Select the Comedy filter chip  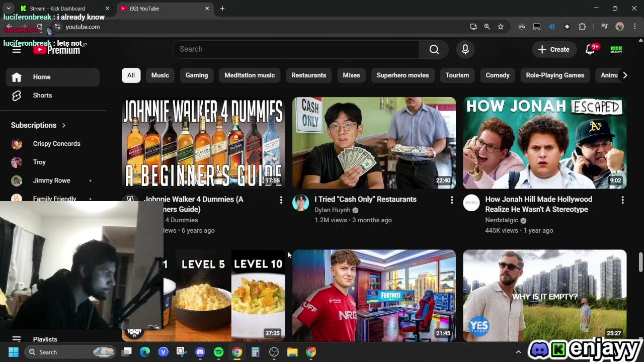(x=498, y=75)
